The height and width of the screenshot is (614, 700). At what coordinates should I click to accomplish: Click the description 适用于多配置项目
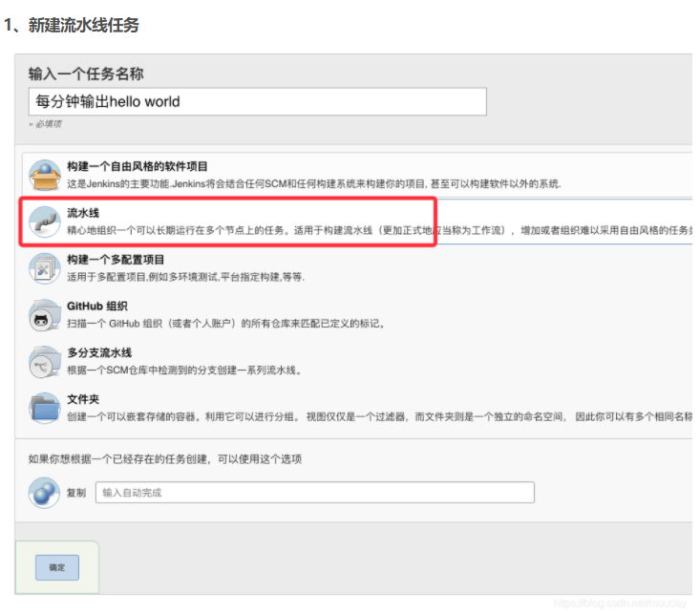pos(185,277)
